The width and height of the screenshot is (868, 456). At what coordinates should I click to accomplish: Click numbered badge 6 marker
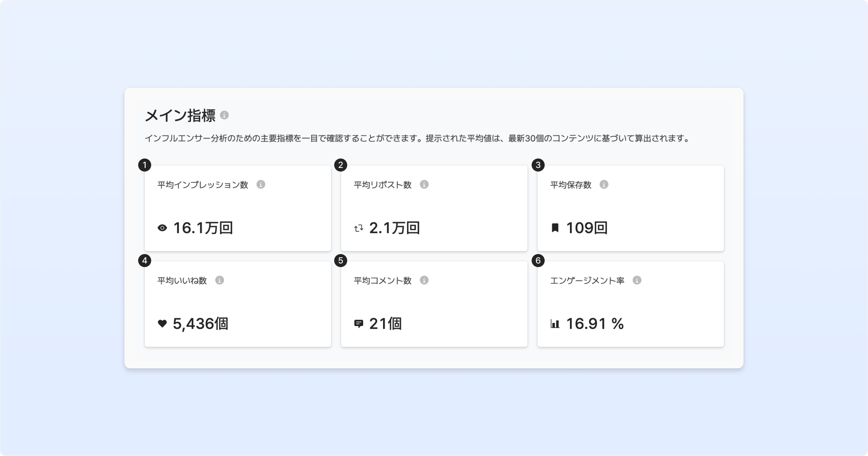[538, 261]
